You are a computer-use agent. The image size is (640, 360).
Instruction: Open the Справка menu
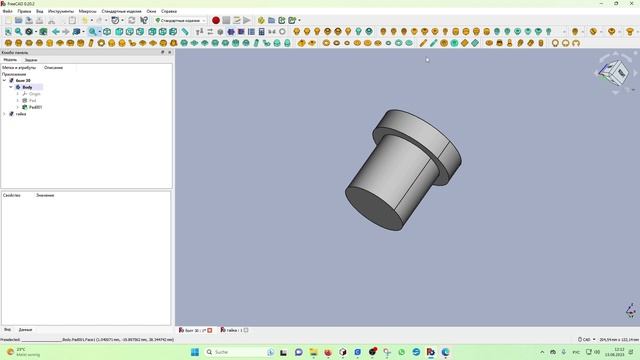(169, 11)
